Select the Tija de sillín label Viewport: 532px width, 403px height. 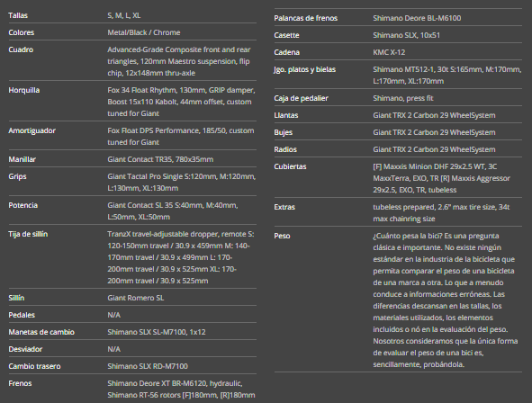click(x=28, y=234)
